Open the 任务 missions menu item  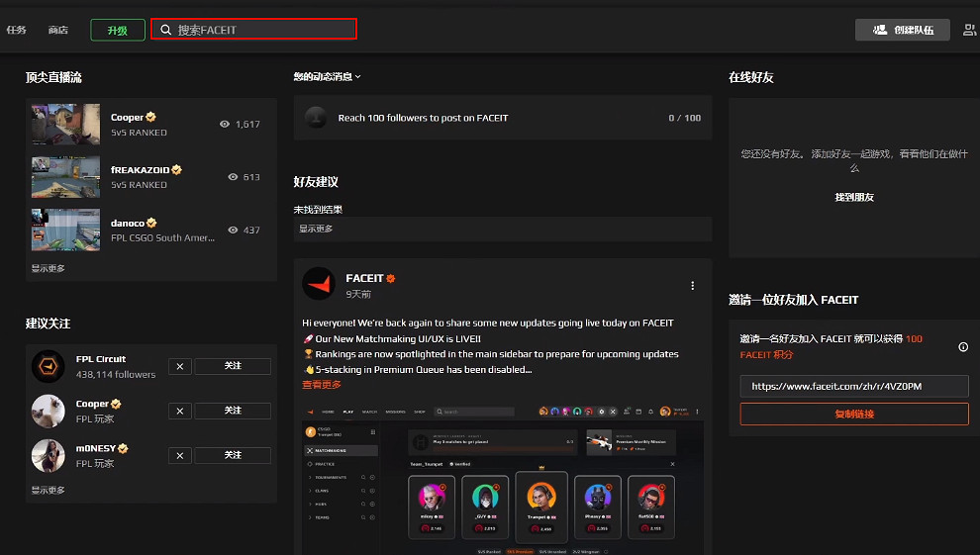click(x=16, y=30)
